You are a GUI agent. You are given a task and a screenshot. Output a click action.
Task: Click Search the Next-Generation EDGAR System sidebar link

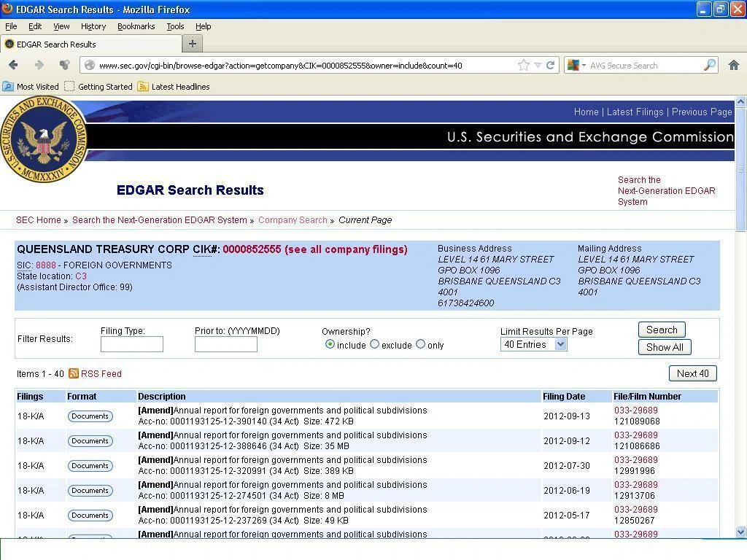click(667, 190)
